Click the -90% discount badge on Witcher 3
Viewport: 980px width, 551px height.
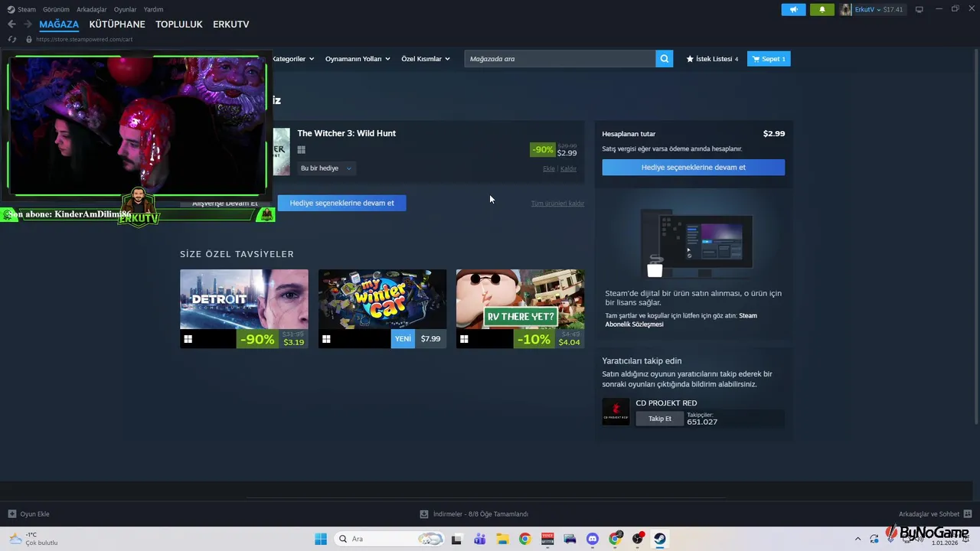coord(543,150)
